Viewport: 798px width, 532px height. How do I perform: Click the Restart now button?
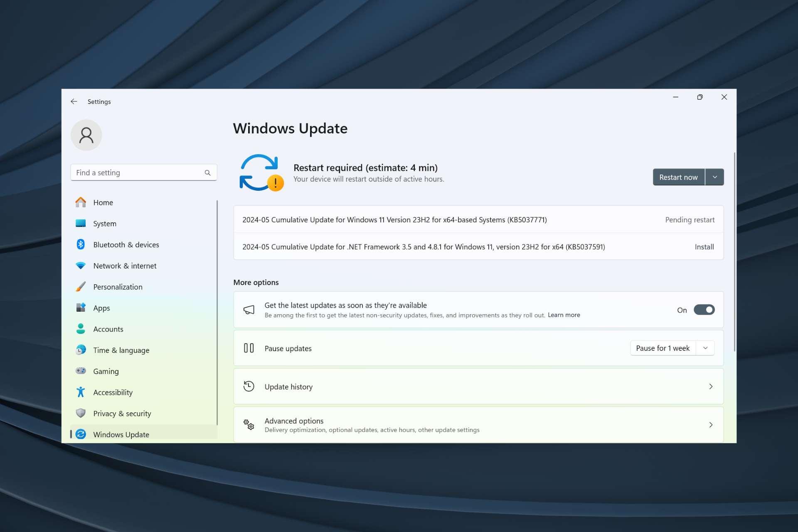(678, 177)
